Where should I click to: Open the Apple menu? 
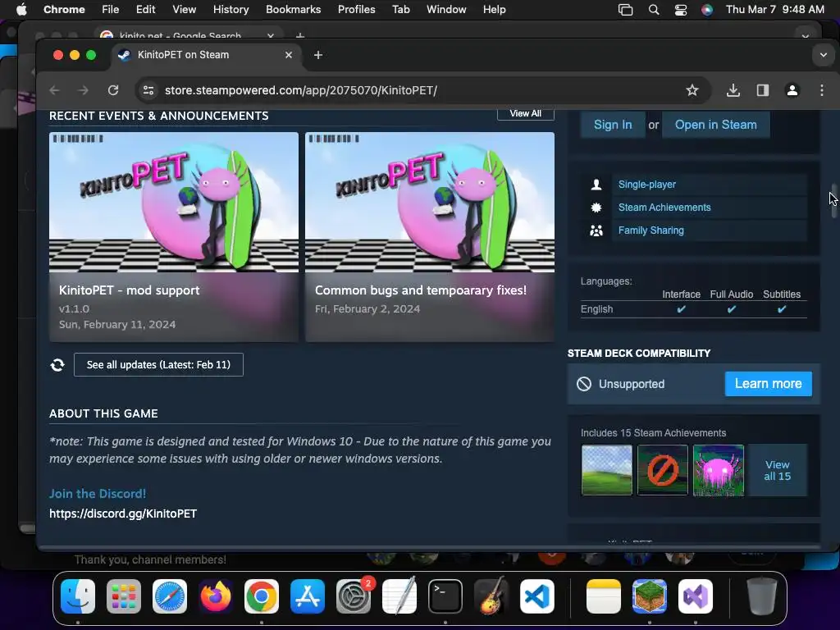coord(21,10)
